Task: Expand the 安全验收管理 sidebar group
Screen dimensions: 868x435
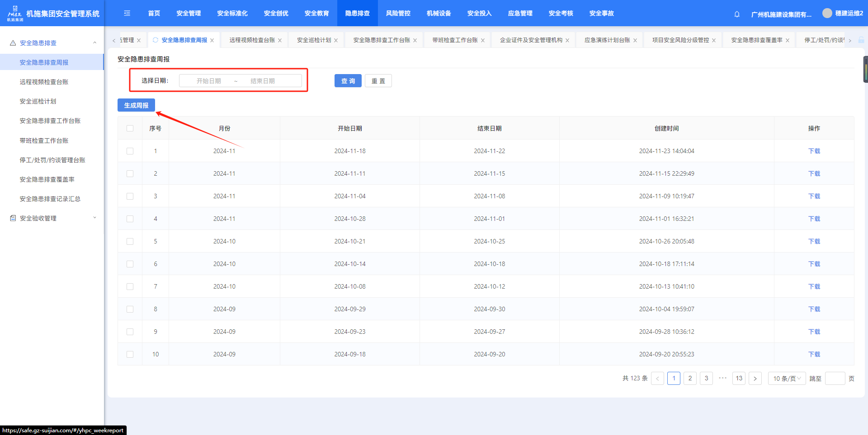Action: 94,218
